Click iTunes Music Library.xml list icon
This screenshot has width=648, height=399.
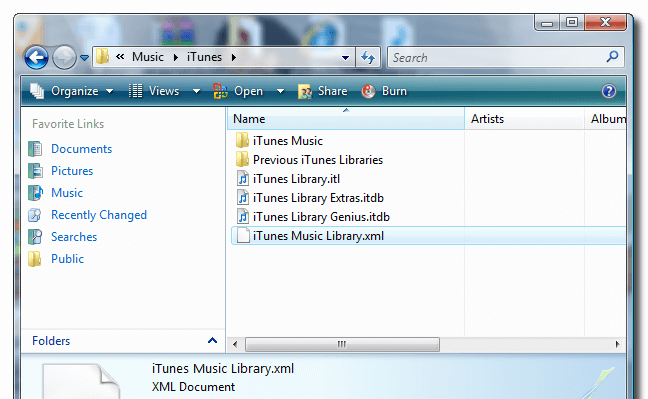tap(243, 236)
